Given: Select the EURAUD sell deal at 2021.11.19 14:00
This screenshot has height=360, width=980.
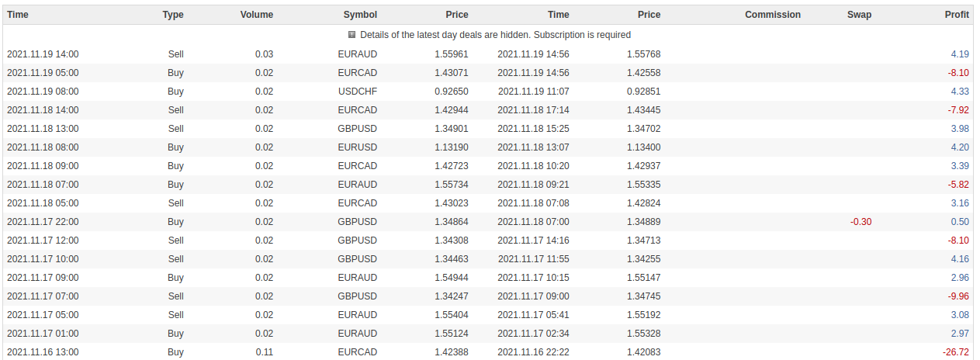Looking at the screenshot, I should [x=490, y=54].
